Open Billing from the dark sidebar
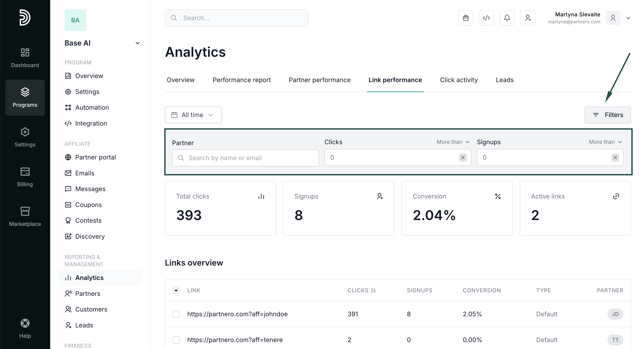644x349 pixels. click(25, 177)
